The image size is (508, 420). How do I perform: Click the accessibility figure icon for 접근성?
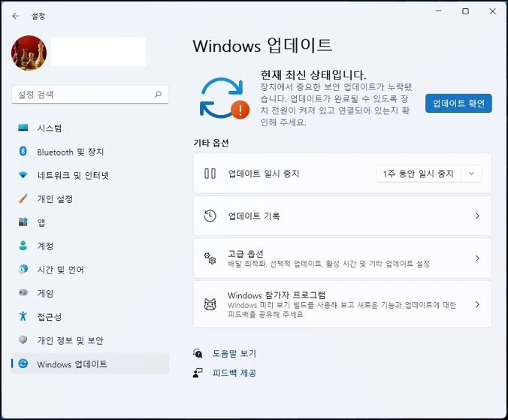click(x=23, y=316)
